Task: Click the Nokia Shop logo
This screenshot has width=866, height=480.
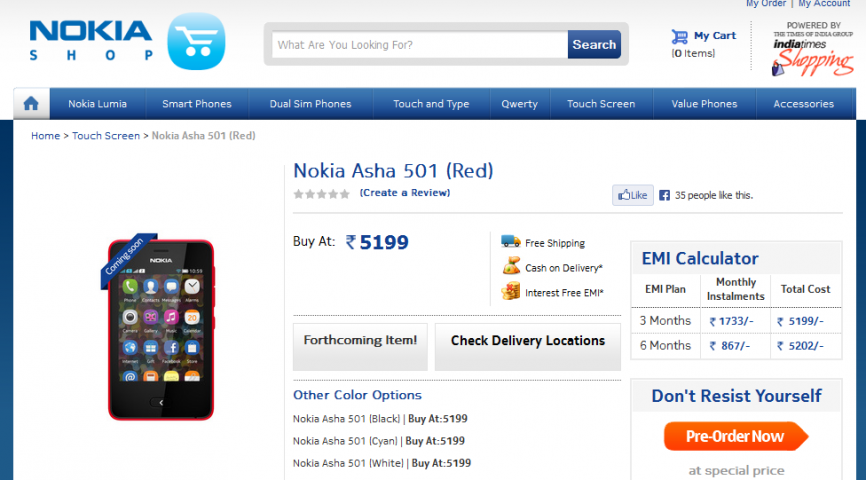Action: 91,41
